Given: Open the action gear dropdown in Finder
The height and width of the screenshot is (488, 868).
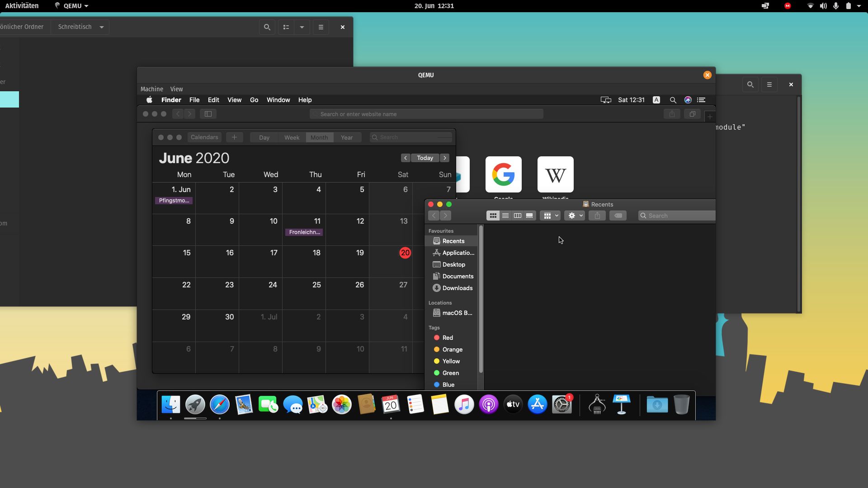Looking at the screenshot, I should [575, 216].
